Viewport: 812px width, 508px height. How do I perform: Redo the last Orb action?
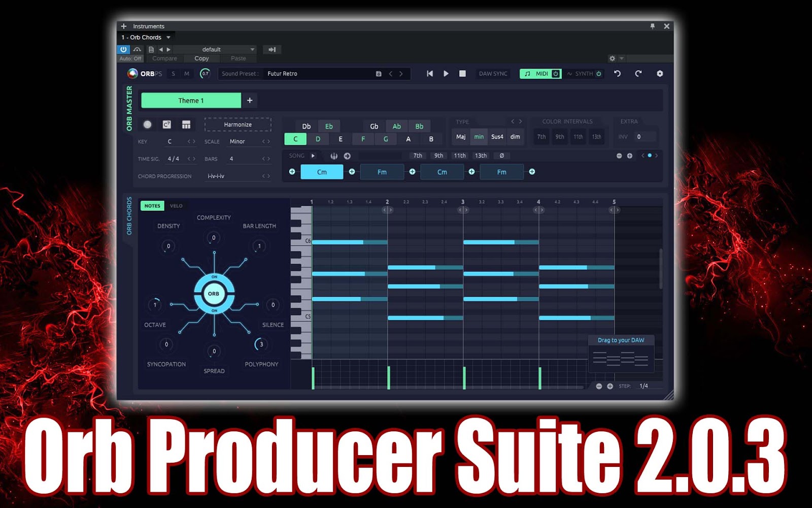click(638, 74)
